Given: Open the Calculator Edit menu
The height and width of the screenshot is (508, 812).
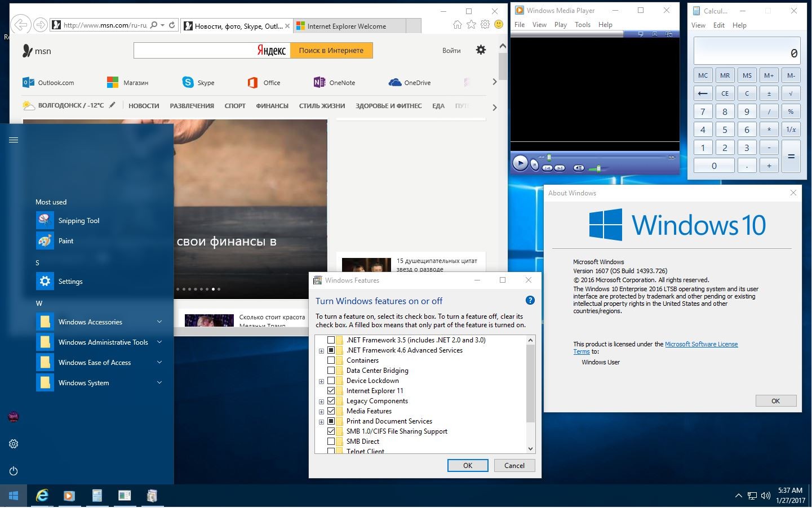Looking at the screenshot, I should click(x=719, y=25).
